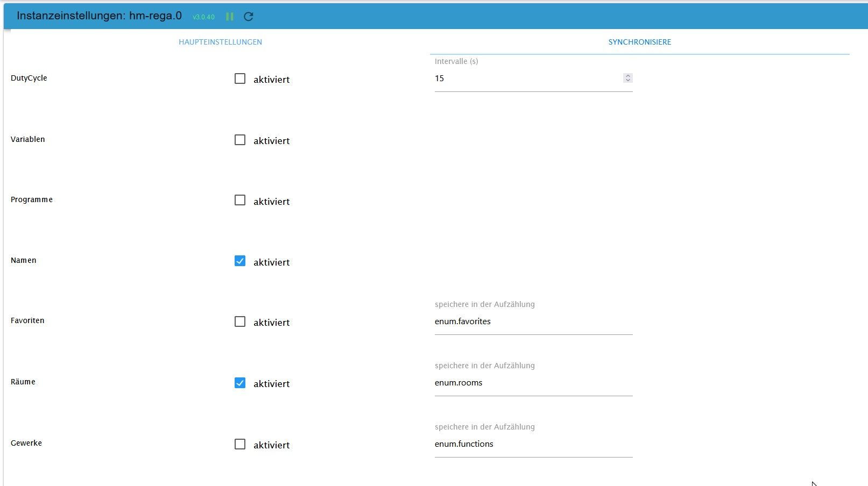868x486 pixels.
Task: Decrease interval with the stepper down arrow
Action: [x=627, y=81]
